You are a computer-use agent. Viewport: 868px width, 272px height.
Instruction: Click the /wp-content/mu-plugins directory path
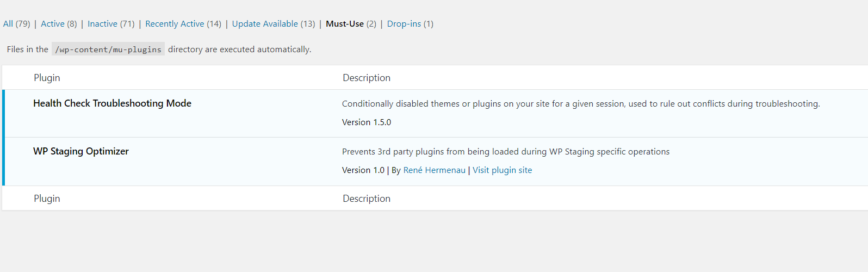pos(108,50)
